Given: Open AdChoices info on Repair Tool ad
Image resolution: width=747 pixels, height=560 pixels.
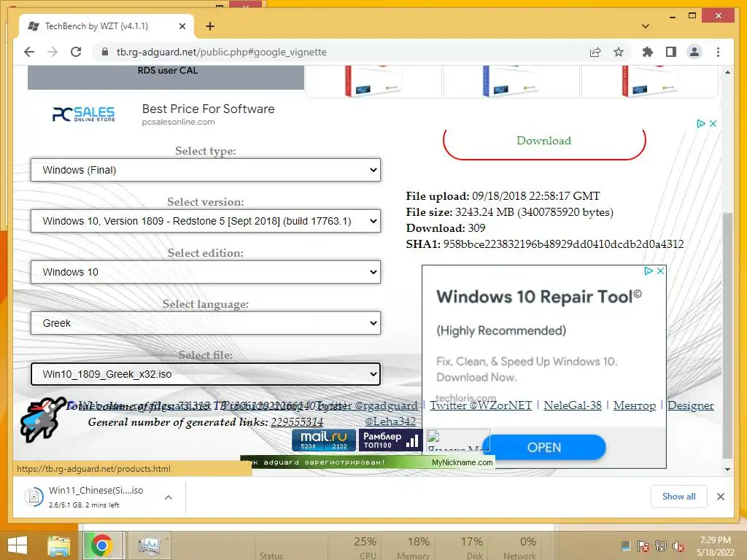Looking at the screenshot, I should 649,271.
